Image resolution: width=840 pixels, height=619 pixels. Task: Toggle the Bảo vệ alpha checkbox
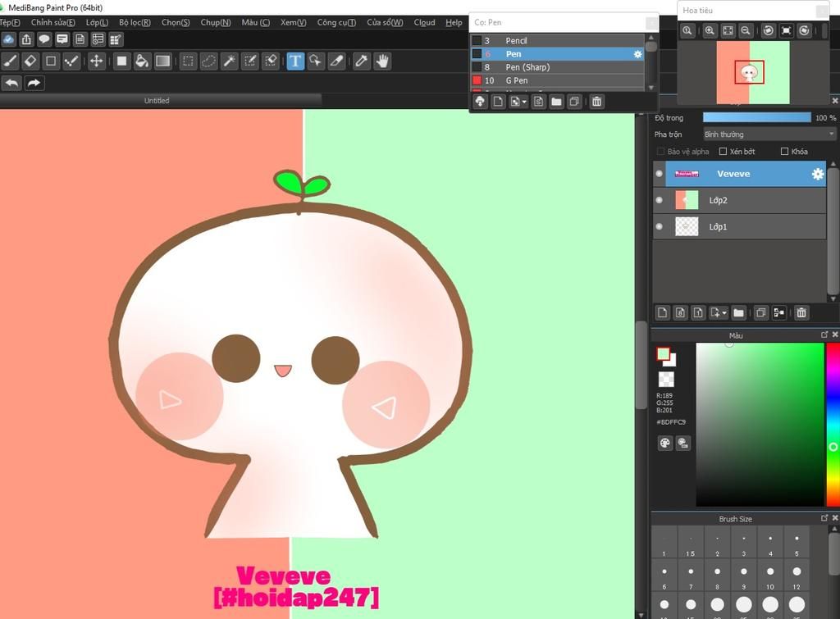[x=660, y=152]
